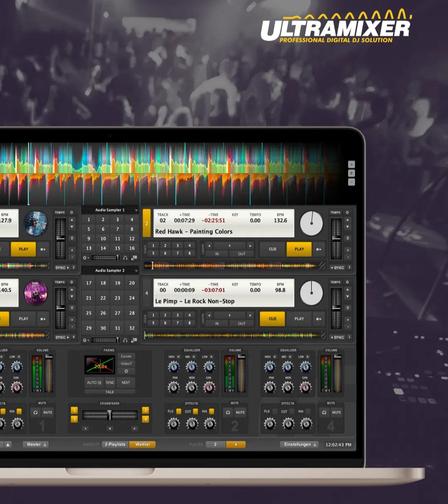Decrease loop length on Red Hawk deck
This screenshot has height=504, width=448.
pos(209,246)
